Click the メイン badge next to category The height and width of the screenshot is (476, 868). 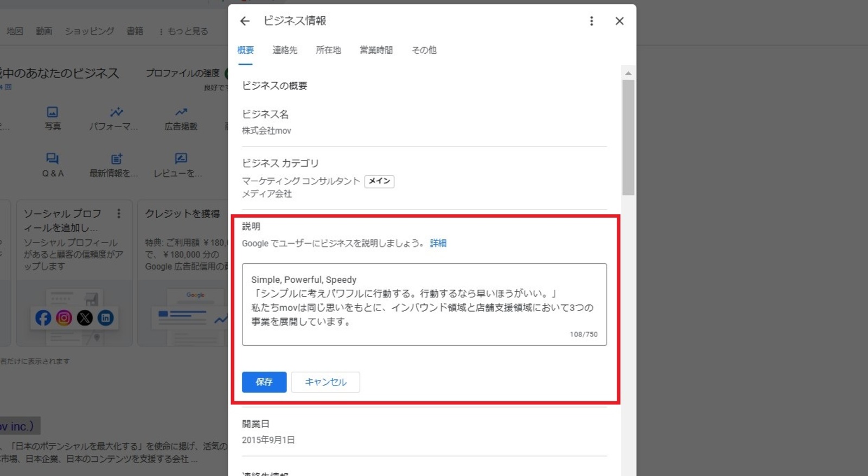[379, 181]
